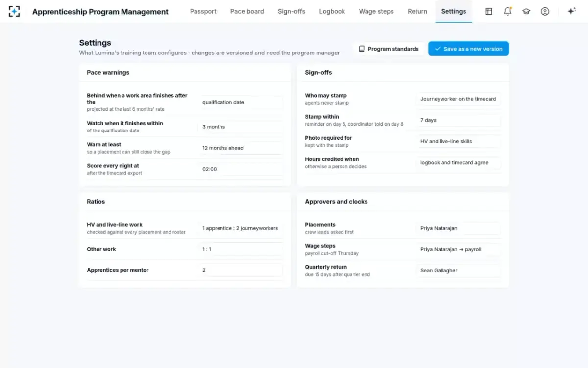Image resolution: width=588 pixels, height=368 pixels.
Task: Click the sparkle assistant icon
Action: coord(571,11)
